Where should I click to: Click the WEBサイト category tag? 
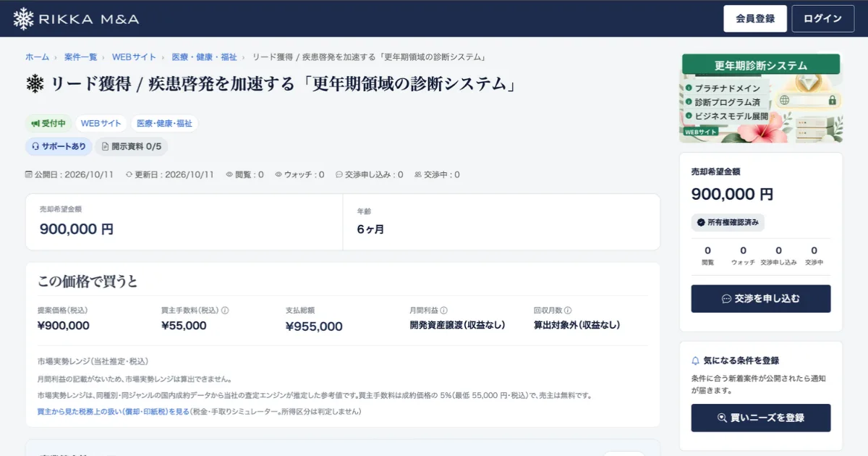[x=101, y=124]
